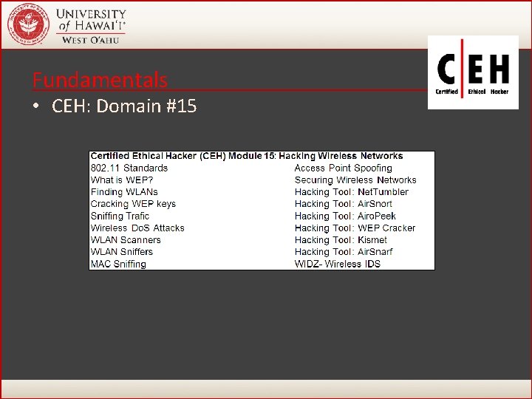The image size is (532, 399).
Task: Click 'Hacking Tool: AiroPeek' entry
Action: (345, 216)
